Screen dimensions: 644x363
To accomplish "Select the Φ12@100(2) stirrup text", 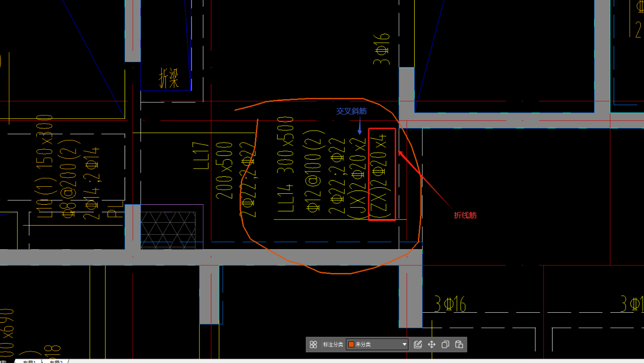I will pos(315,170).
